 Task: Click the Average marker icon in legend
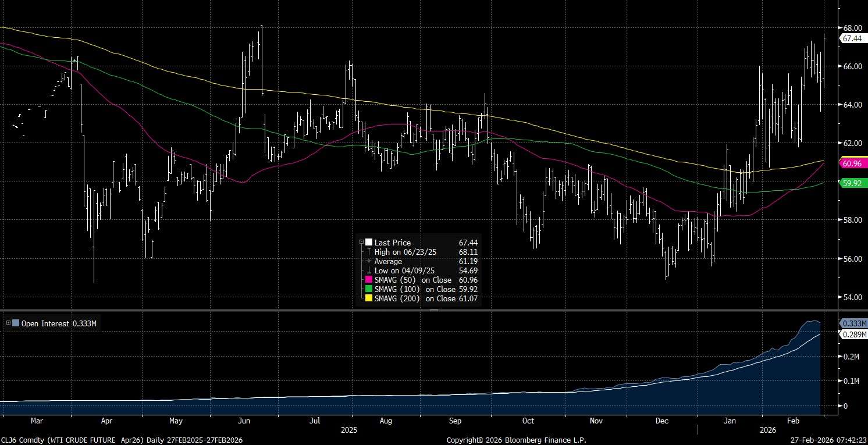368,261
